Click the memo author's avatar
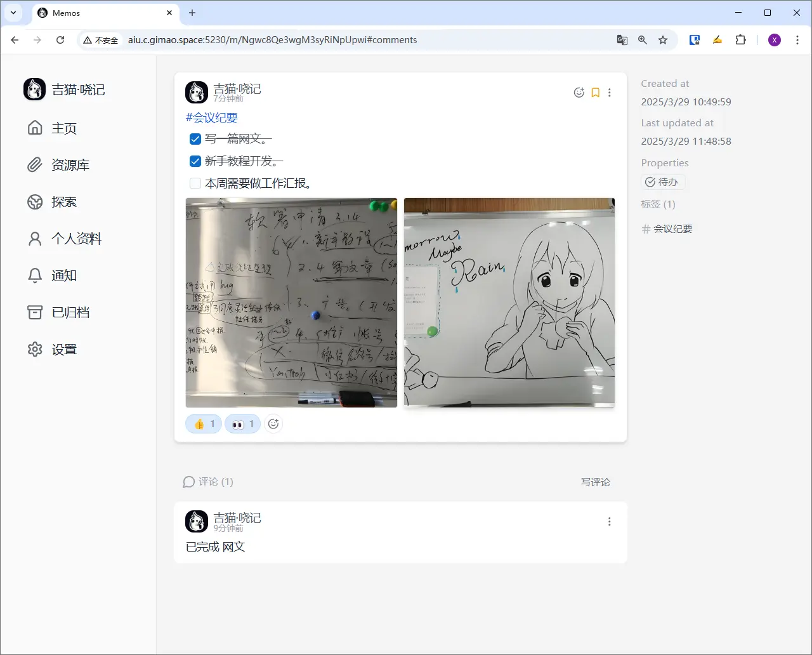Screen dimensions: 812x655 coord(197,93)
